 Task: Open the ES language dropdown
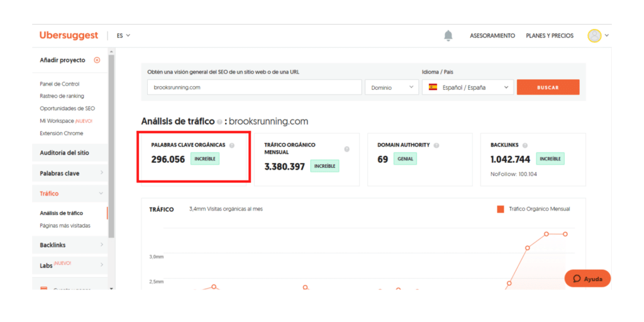pyautogui.click(x=123, y=36)
